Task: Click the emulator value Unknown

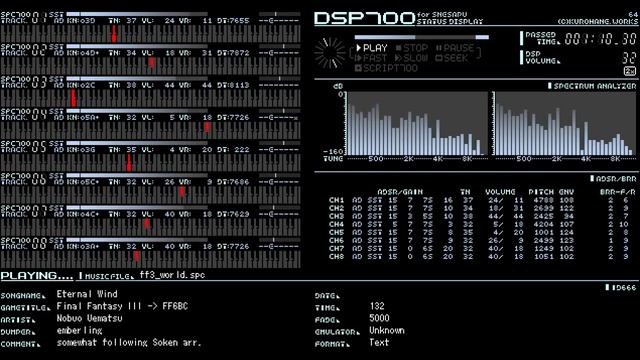Action: (x=387, y=331)
